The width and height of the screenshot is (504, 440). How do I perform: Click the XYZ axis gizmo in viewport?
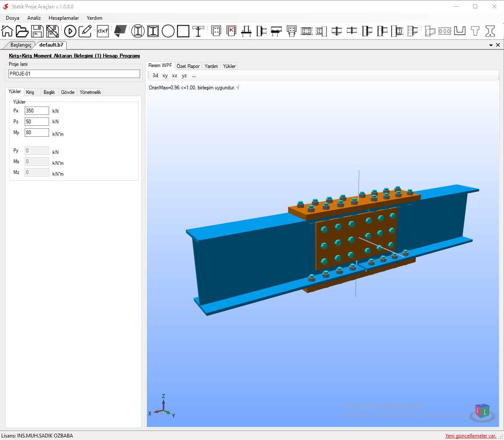(x=162, y=406)
